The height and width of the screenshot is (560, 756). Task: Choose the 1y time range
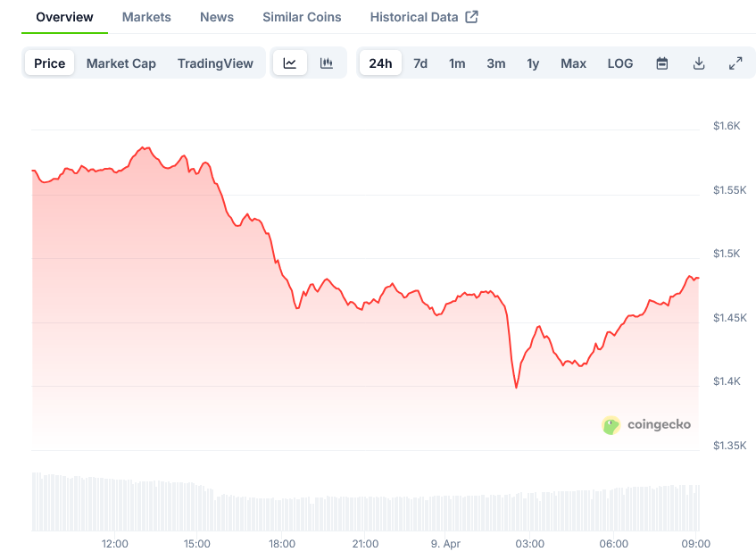click(533, 63)
